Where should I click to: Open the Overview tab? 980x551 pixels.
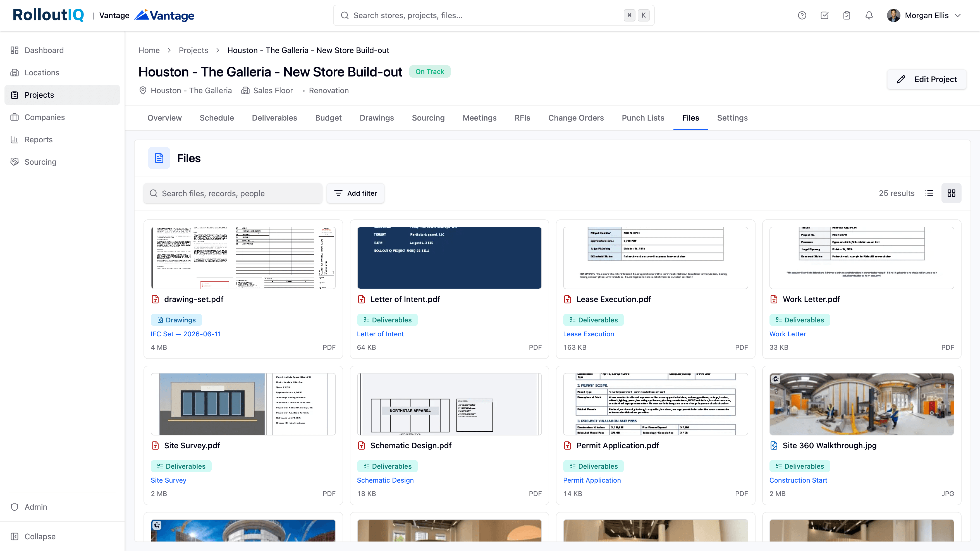pos(164,118)
